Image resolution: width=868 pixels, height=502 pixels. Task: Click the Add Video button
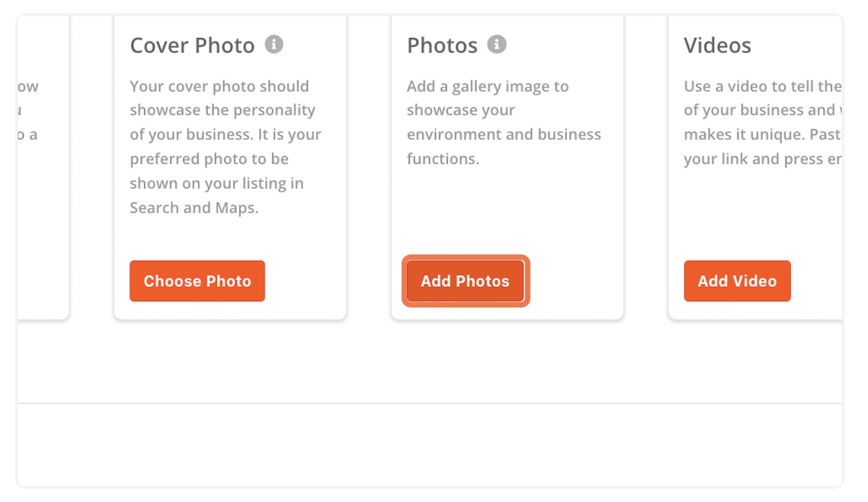737,281
